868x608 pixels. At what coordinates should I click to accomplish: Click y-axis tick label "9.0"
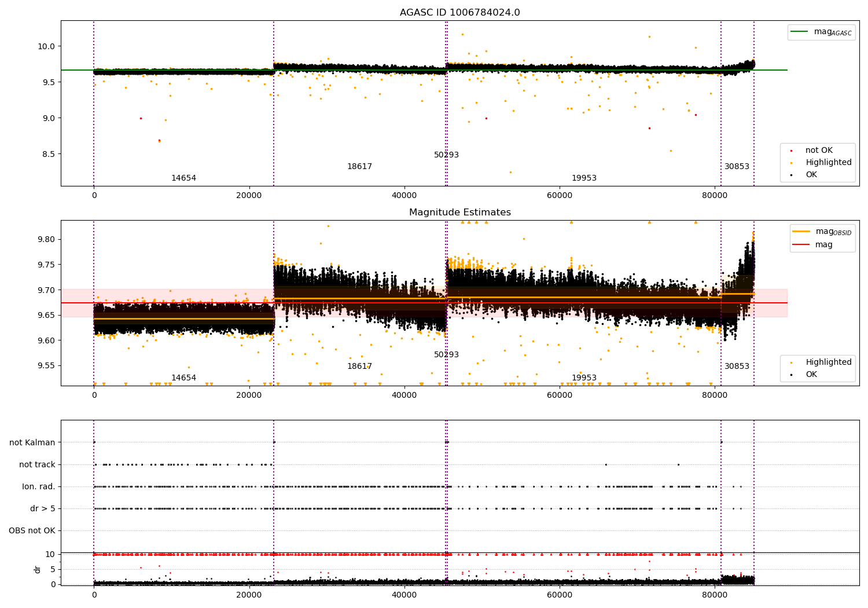click(49, 118)
